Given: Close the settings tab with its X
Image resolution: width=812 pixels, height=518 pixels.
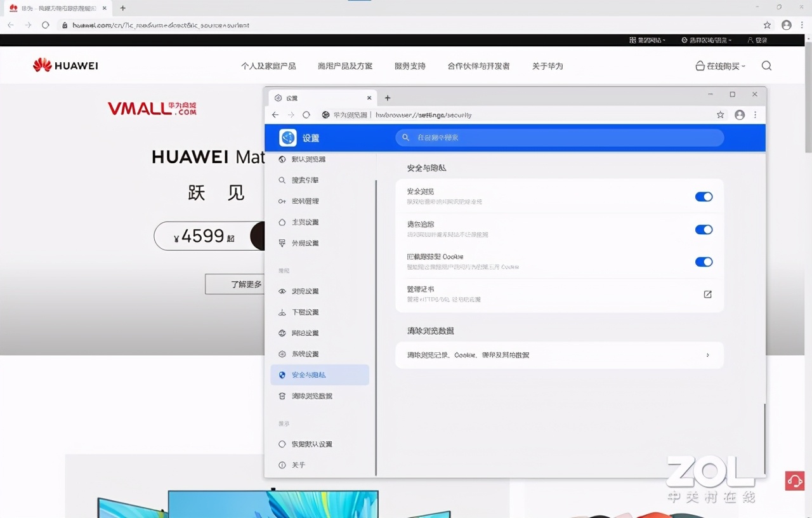Looking at the screenshot, I should tap(369, 98).
